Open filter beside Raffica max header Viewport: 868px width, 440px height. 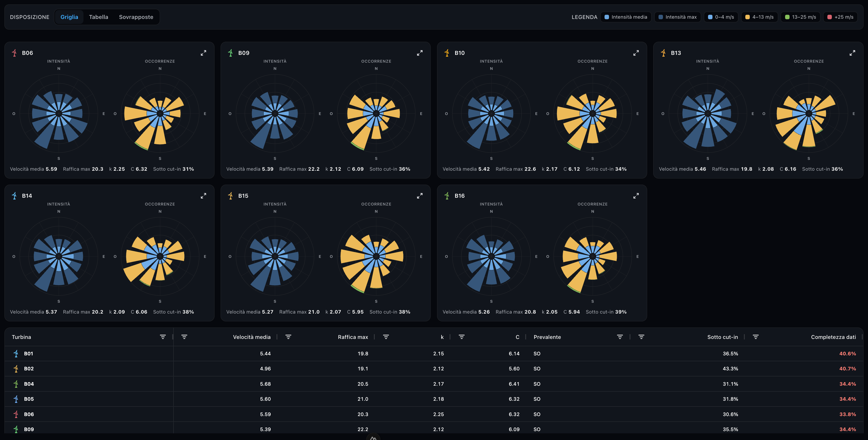click(x=288, y=337)
